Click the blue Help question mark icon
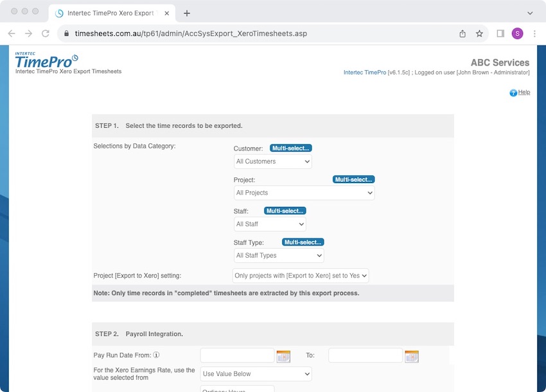The image size is (546, 392). coord(513,93)
